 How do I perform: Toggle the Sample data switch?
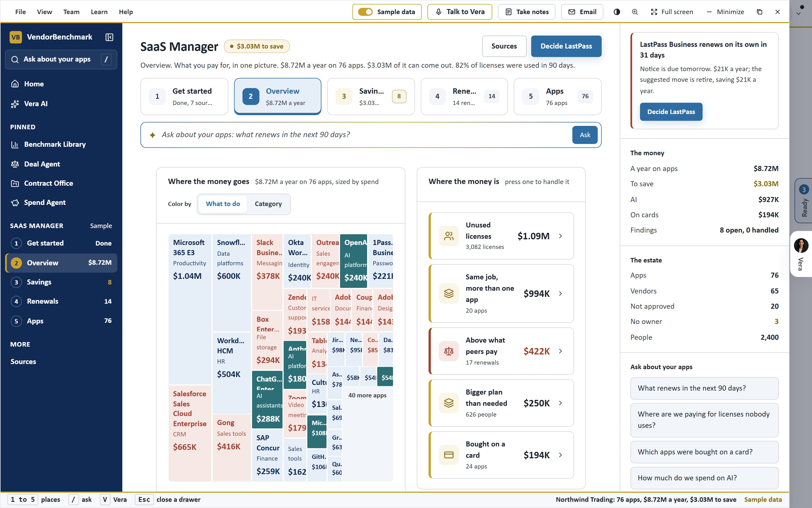tap(365, 12)
